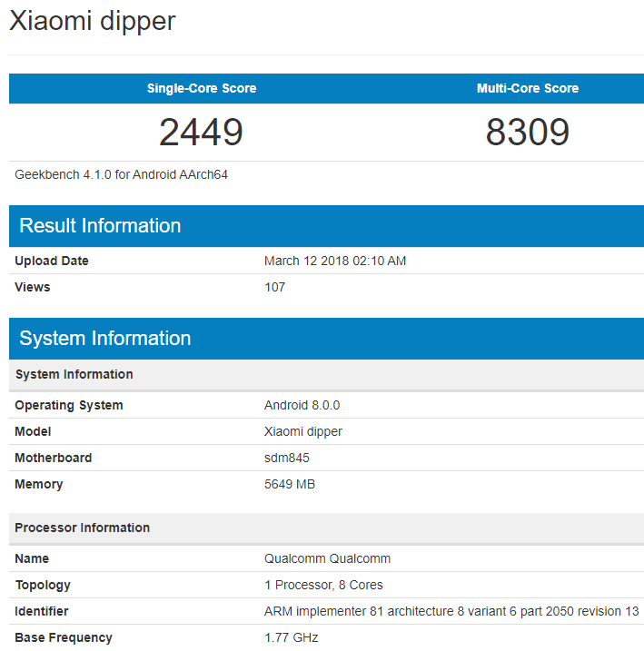Click the 'Base Frequency' label
This screenshot has width=644, height=651.
click(64, 637)
